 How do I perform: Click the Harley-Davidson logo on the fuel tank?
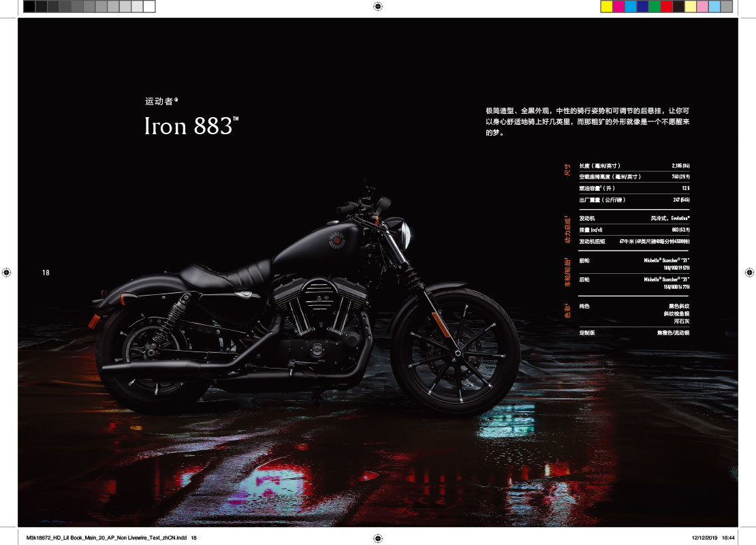[337, 240]
